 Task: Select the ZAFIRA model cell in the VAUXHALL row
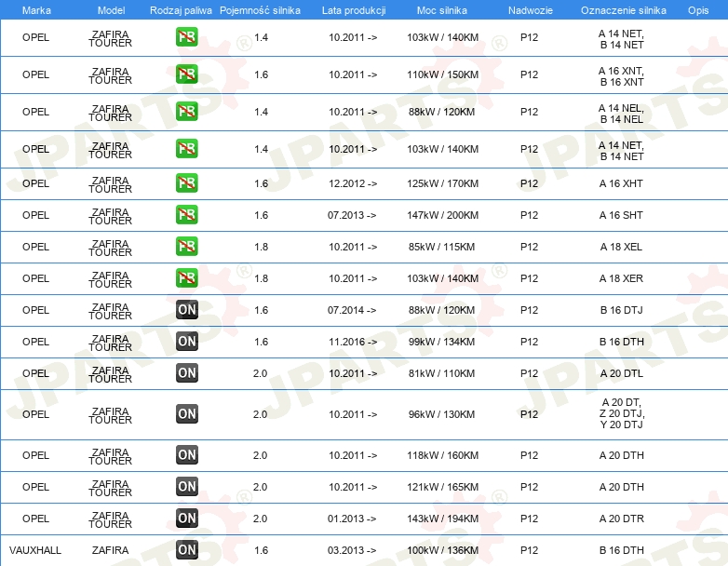pos(110,550)
